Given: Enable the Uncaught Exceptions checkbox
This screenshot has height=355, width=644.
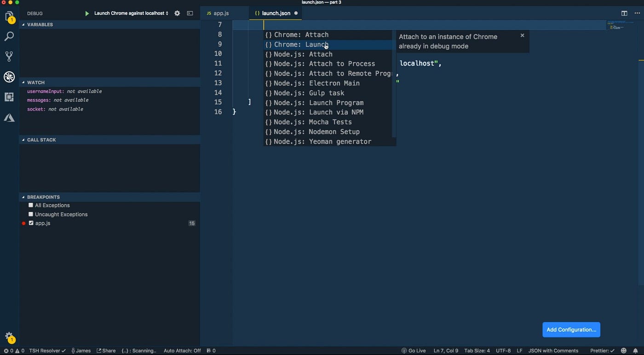Looking at the screenshot, I should pyautogui.click(x=31, y=214).
